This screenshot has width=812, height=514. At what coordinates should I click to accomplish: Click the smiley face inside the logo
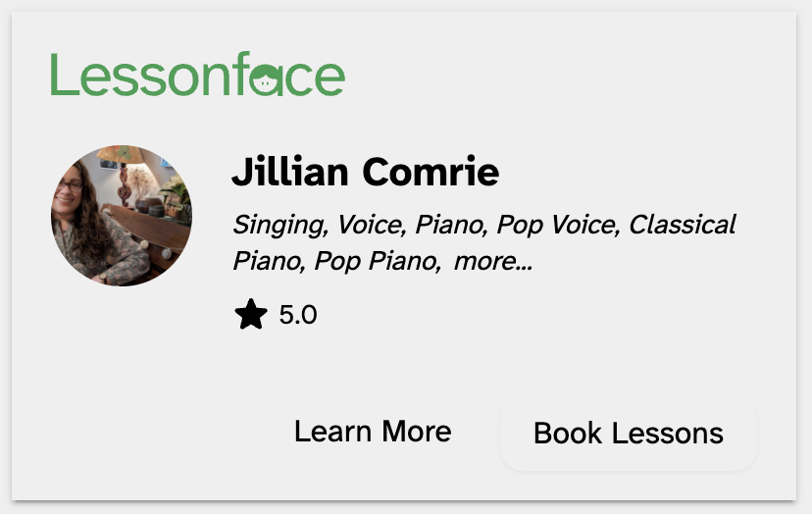tap(265, 80)
